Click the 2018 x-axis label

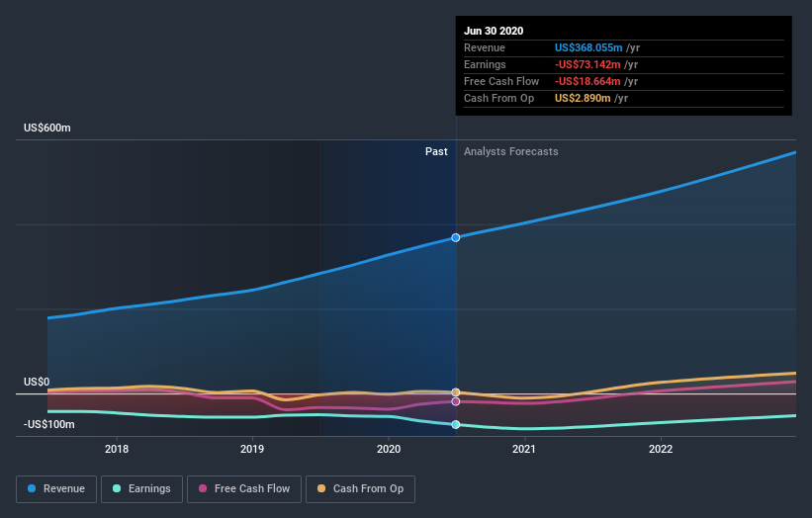point(117,449)
